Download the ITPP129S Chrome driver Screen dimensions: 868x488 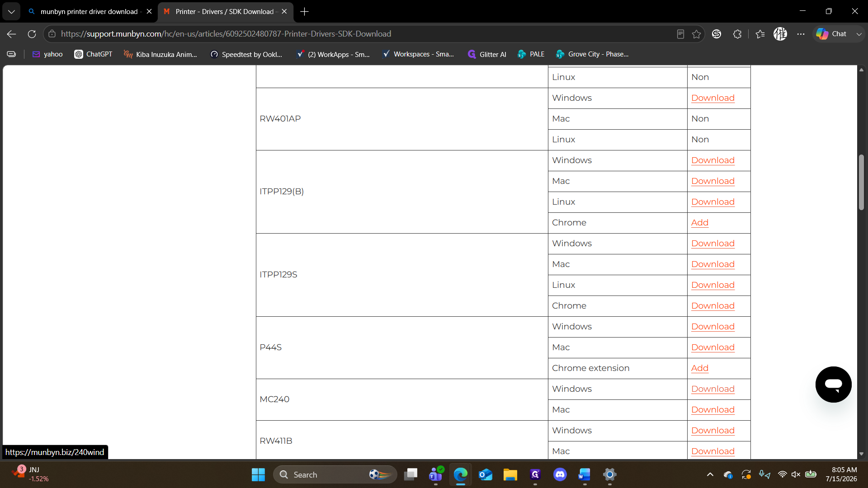coord(713,306)
